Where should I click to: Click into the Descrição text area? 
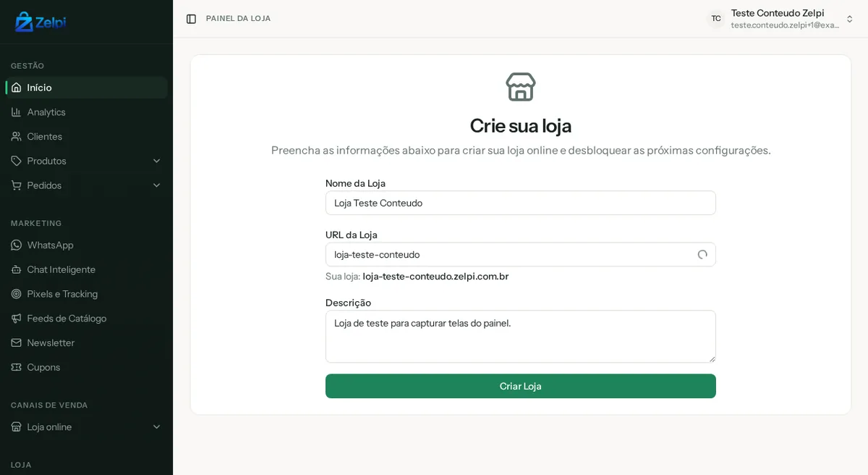pyautogui.click(x=521, y=337)
